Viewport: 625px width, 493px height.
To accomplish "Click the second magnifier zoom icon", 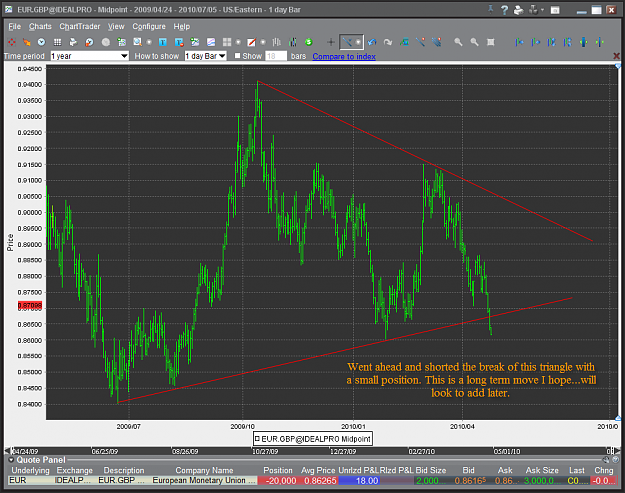I will [x=474, y=42].
